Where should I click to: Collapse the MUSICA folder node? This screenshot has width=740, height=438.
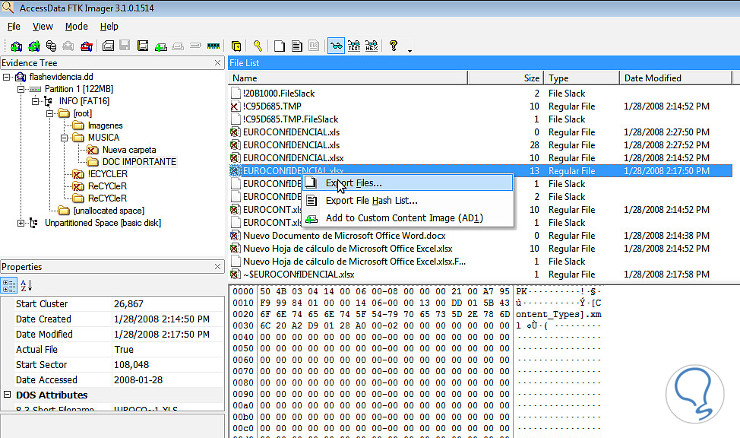pos(64,138)
